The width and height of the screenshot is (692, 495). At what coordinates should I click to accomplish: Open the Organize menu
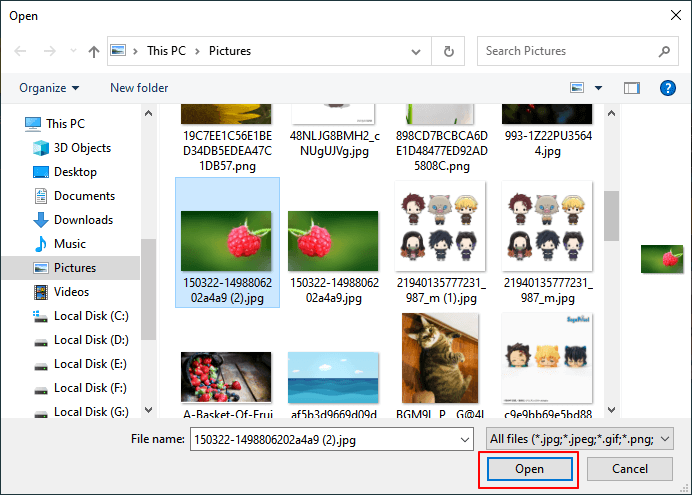click(49, 88)
